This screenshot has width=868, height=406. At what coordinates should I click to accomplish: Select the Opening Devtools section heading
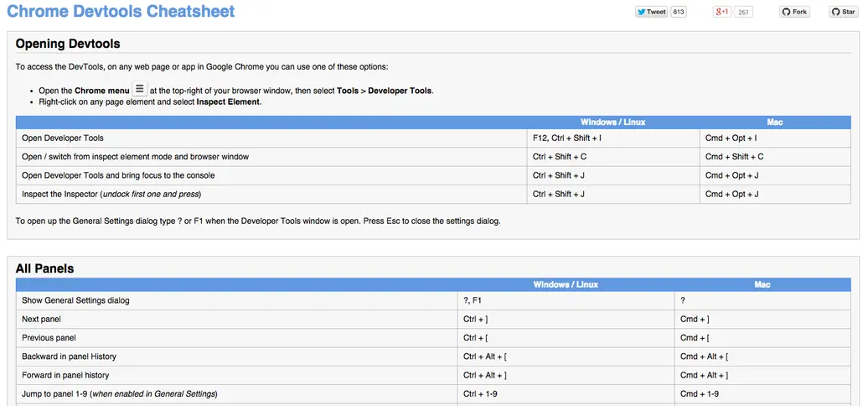coord(68,44)
